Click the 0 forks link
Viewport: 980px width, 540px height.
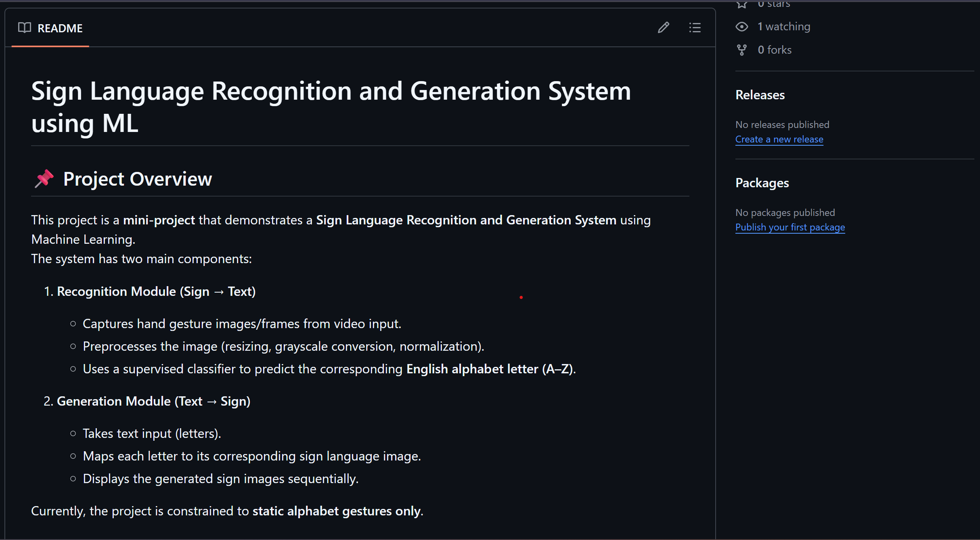(x=775, y=50)
